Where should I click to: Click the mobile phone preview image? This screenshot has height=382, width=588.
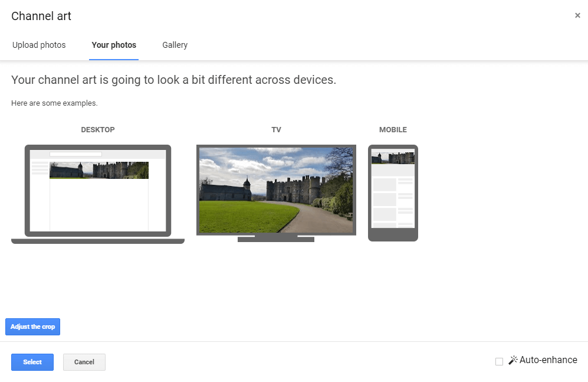(x=393, y=193)
